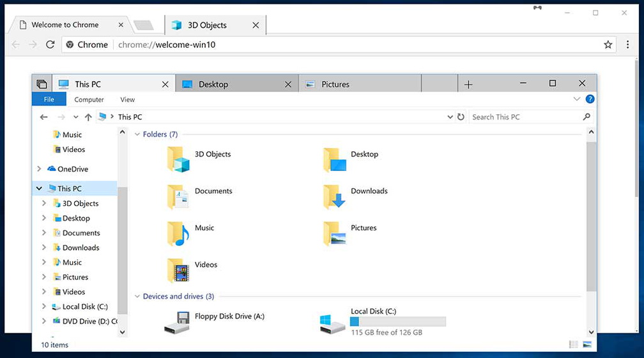Select the Local Disk (C:) drive icon

tap(332, 324)
